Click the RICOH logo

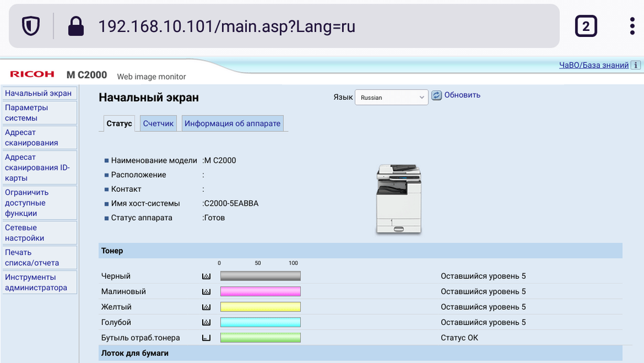click(x=32, y=74)
